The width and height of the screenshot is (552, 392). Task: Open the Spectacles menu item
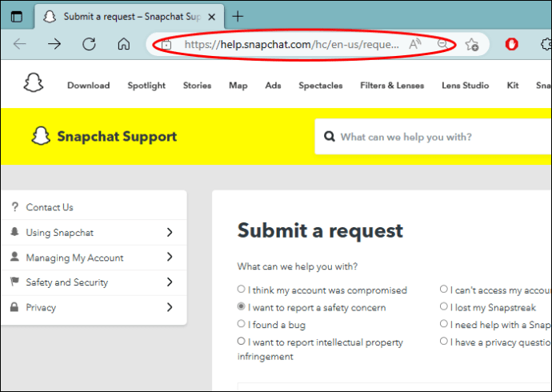click(x=321, y=86)
